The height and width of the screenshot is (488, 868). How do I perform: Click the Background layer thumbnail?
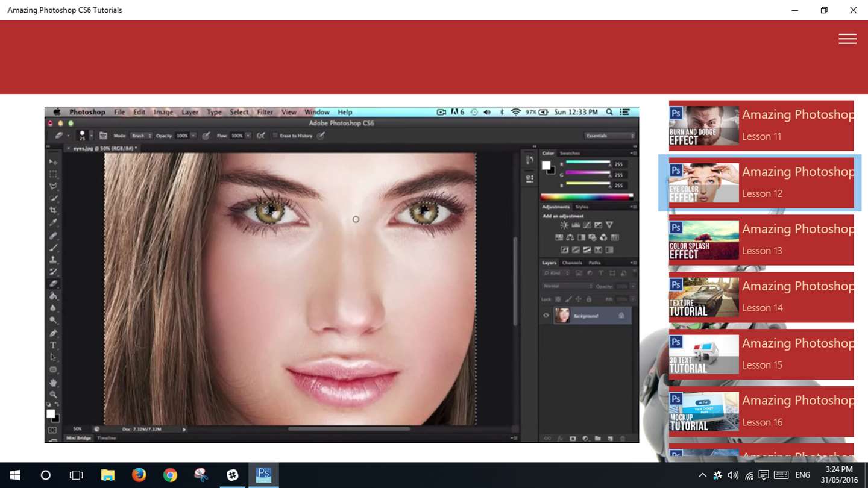tap(562, 316)
